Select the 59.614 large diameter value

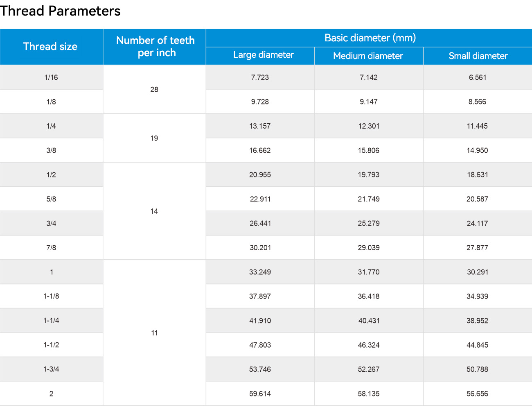point(260,394)
